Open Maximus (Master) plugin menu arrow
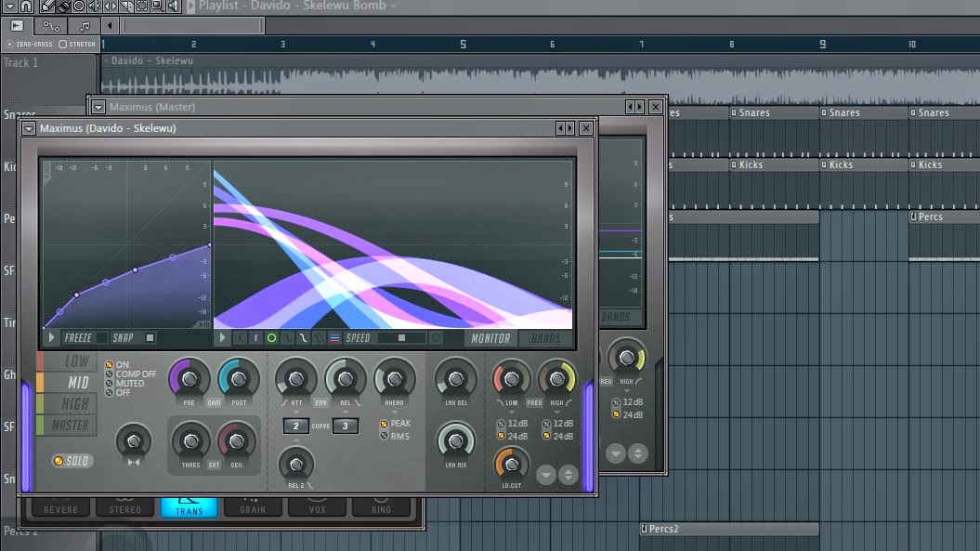 pyautogui.click(x=98, y=107)
